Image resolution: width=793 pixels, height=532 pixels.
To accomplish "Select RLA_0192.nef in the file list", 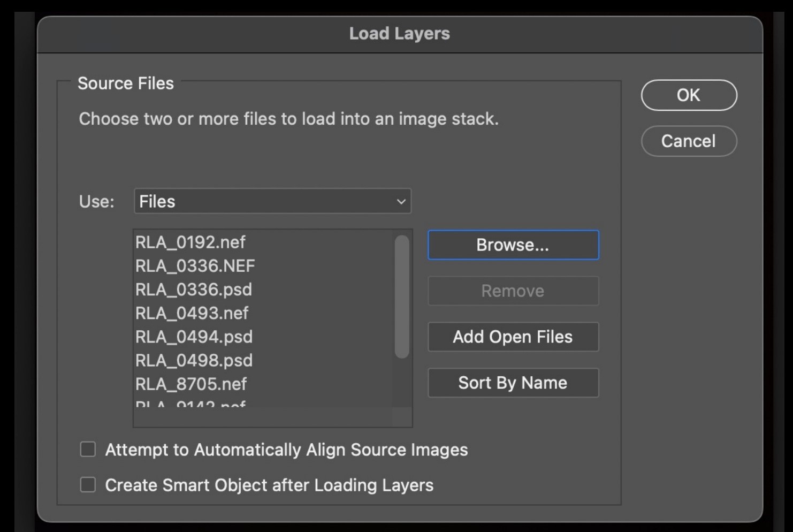I will 190,242.
